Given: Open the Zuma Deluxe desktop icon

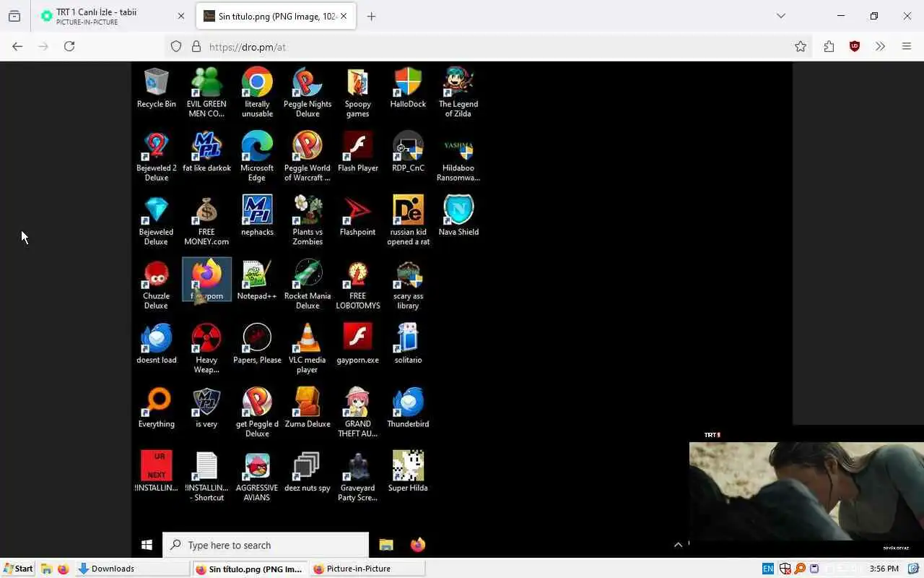Looking at the screenshot, I should (x=308, y=409).
